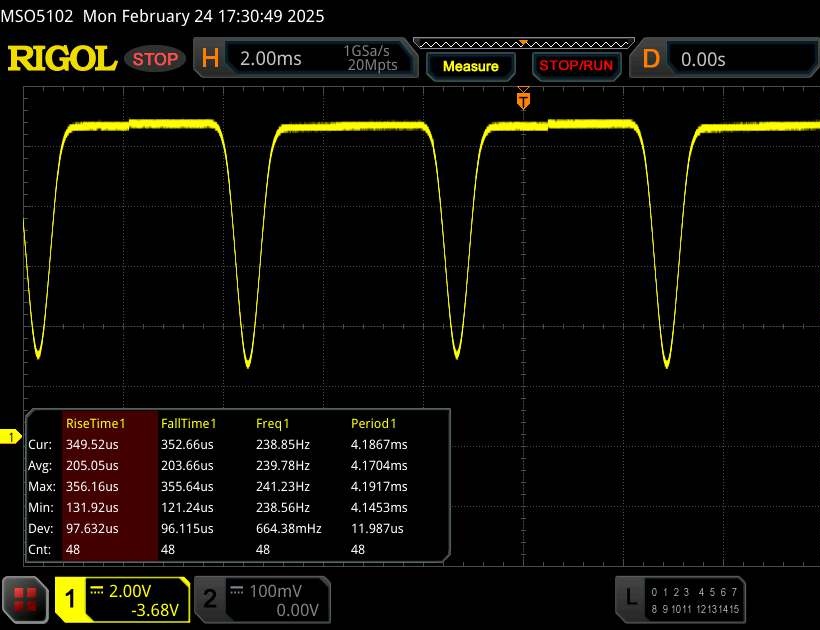Open the 2.00ms horizontal timebase setting
Viewport: 820px width, 630px height.
(x=270, y=59)
